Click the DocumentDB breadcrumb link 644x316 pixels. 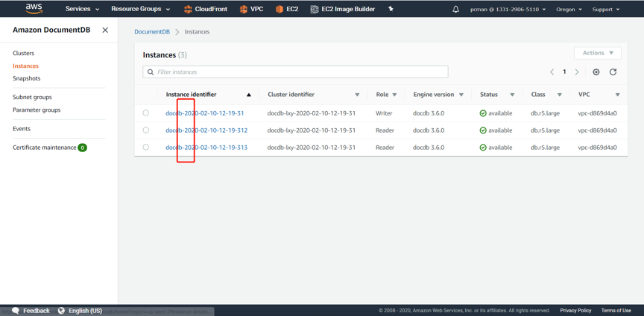[x=152, y=32]
